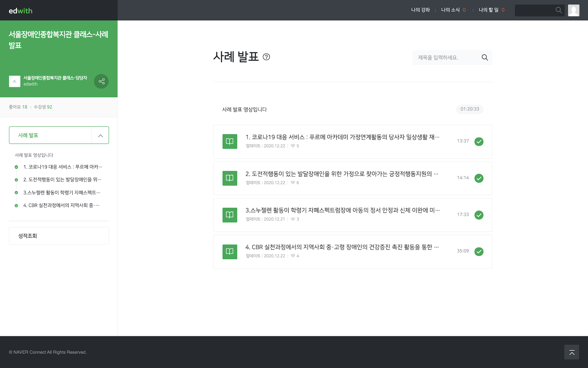
Task: Click the heart icon on lecture 2
Action: [293, 182]
